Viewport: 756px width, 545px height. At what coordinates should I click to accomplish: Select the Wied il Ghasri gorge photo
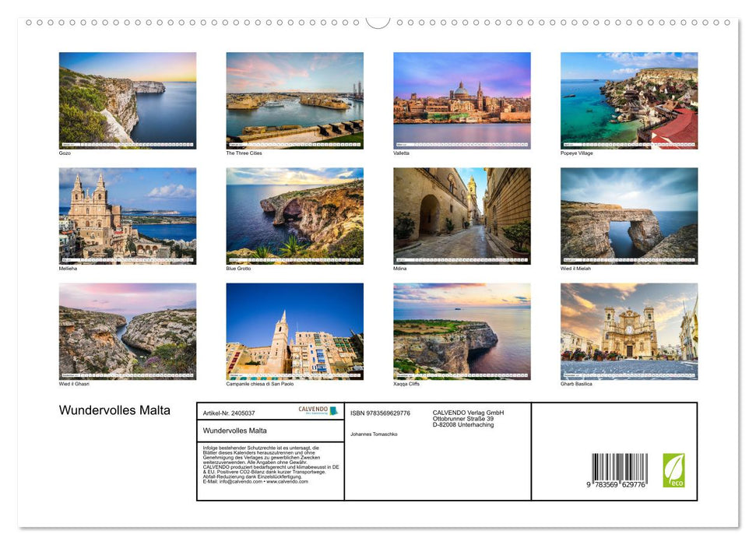pyautogui.click(x=127, y=332)
